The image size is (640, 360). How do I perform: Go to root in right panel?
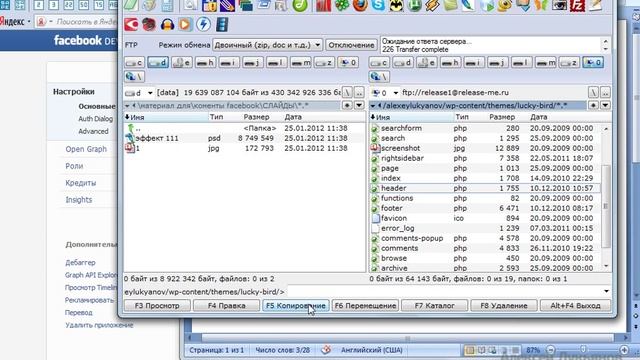pos(593,92)
